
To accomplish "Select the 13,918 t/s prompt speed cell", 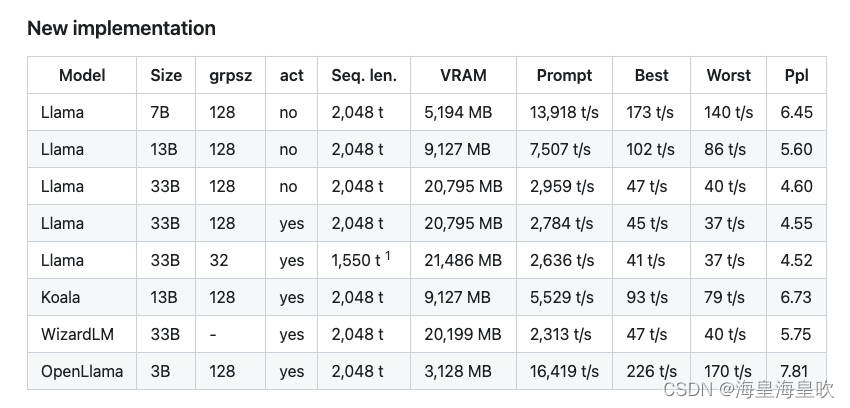I will (x=564, y=112).
